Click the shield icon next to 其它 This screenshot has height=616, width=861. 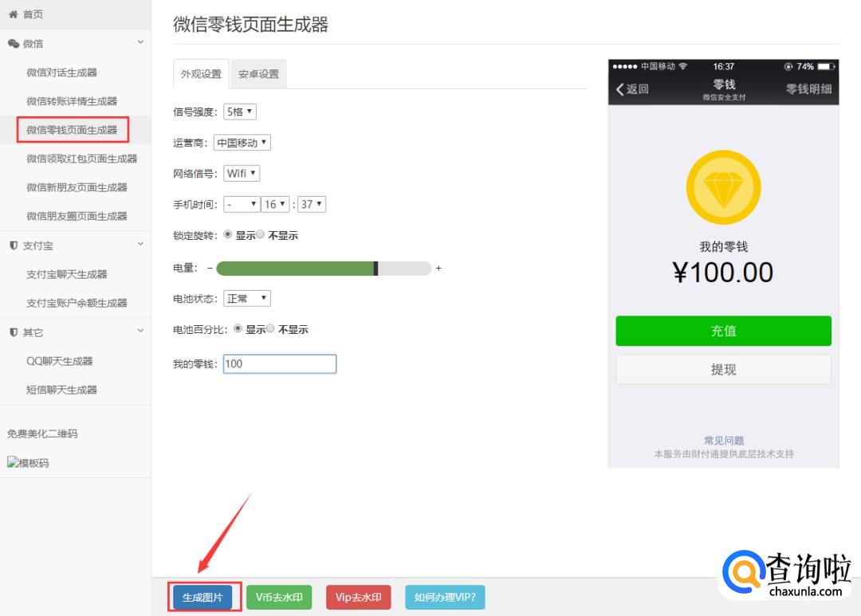coord(14,332)
